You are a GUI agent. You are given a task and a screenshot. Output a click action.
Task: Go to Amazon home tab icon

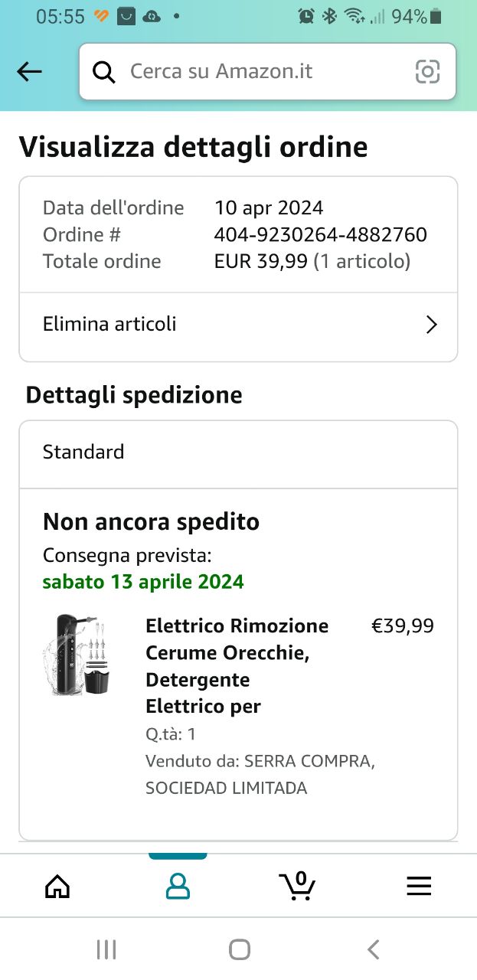pyautogui.click(x=57, y=886)
